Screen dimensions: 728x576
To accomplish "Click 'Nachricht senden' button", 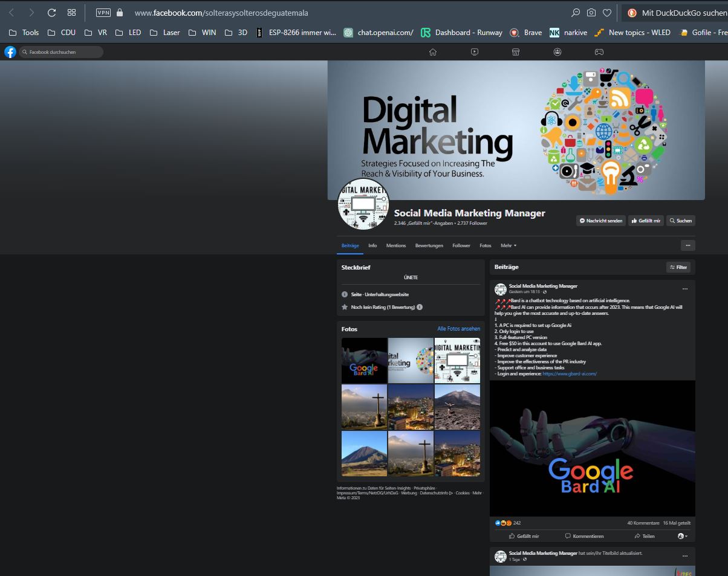I will pos(601,221).
